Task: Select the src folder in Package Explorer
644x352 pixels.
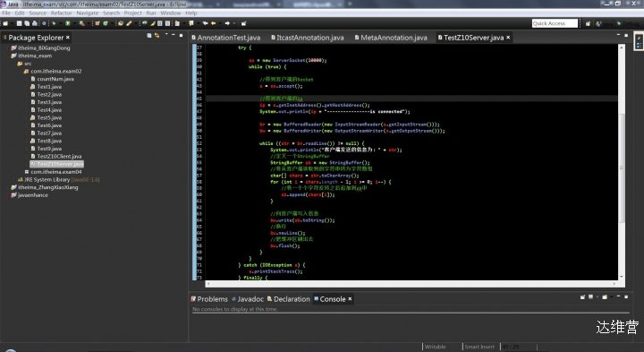Action: click(25, 64)
